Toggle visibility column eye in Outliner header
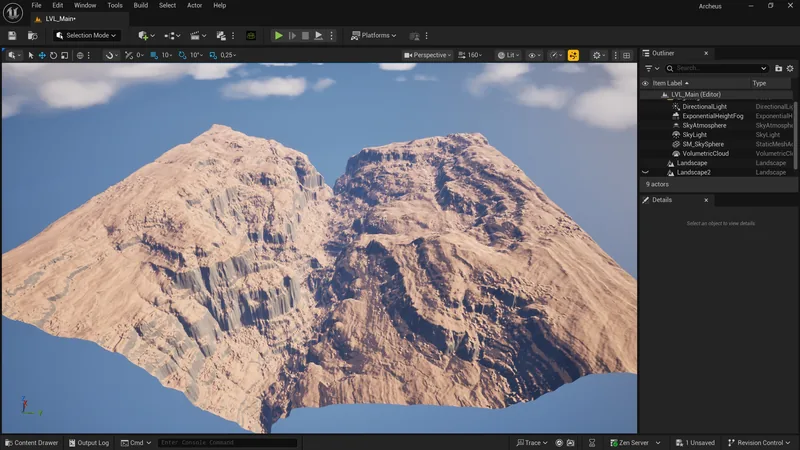The height and width of the screenshot is (450, 800). tap(645, 83)
